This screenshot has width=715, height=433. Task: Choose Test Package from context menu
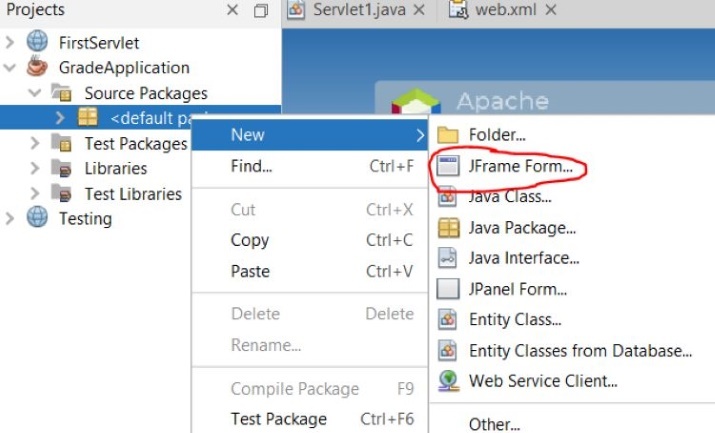pyautogui.click(x=278, y=419)
